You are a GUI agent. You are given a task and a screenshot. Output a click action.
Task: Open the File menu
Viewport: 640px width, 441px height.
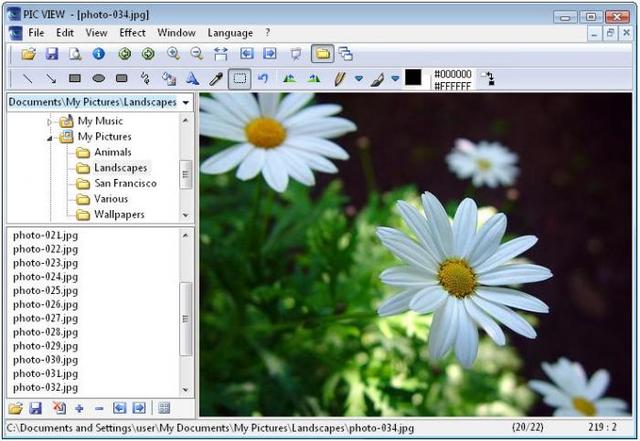tap(36, 33)
